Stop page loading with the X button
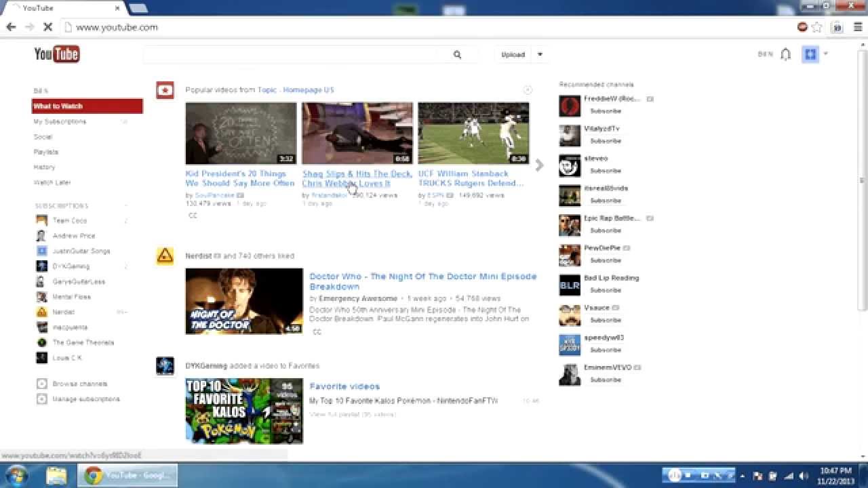The image size is (868, 488). point(47,27)
